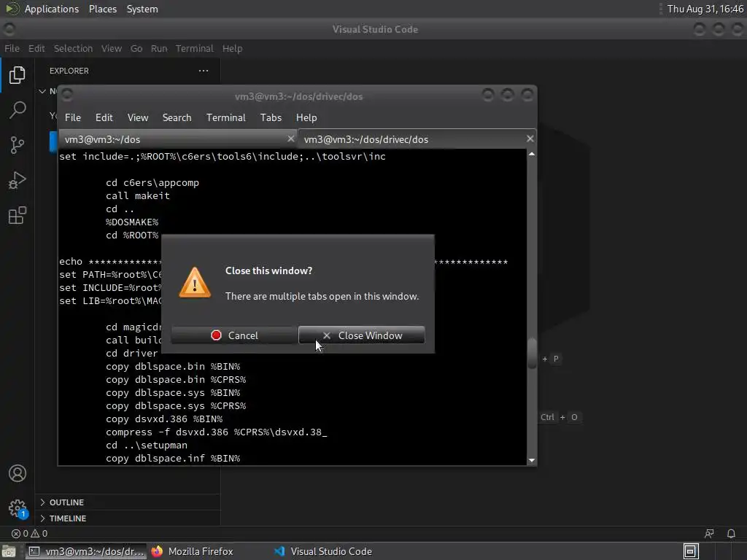The image size is (747, 560).
Task: Open VS Code Go menu
Action: (x=136, y=49)
